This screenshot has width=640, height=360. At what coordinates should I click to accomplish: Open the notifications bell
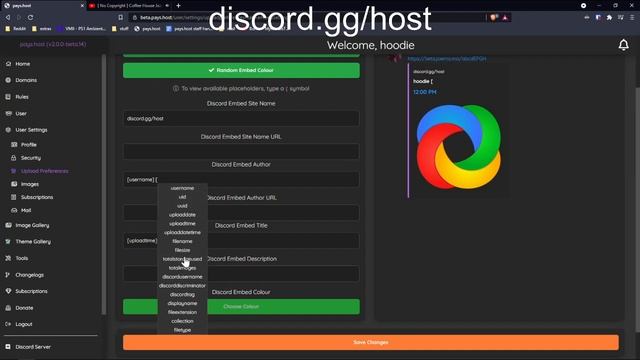tap(623, 45)
